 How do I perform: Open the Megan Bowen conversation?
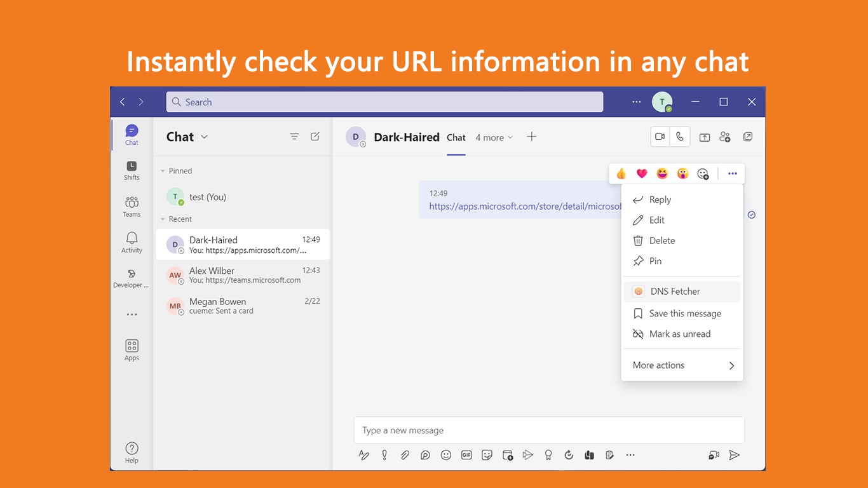243,306
